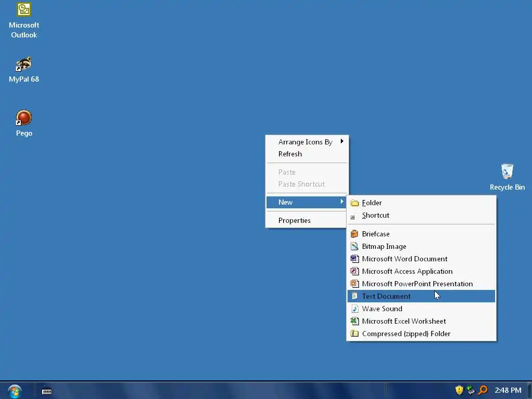The width and height of the screenshot is (532, 399).
Task: Create a new Microsoft Word Document
Action: click(421, 259)
